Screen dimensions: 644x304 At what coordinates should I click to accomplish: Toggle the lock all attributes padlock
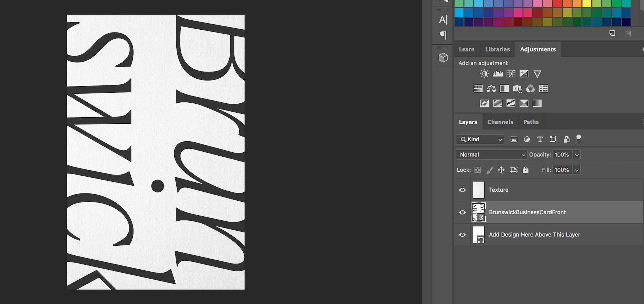(526, 170)
